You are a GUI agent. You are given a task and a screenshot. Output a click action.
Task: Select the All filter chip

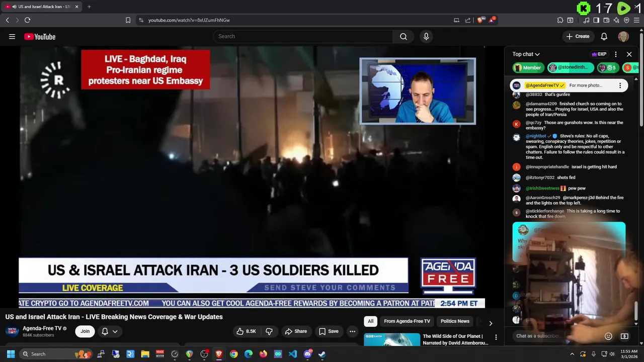pyautogui.click(x=370, y=321)
